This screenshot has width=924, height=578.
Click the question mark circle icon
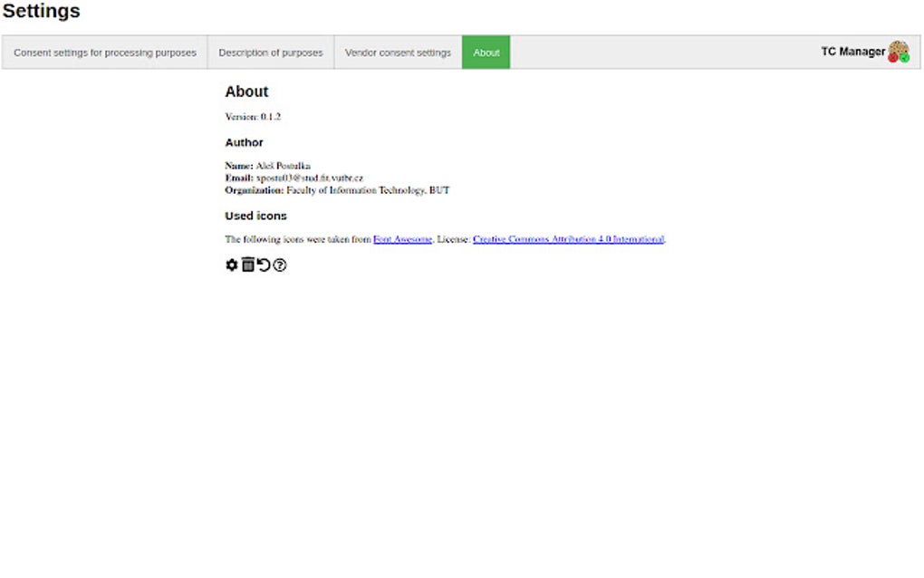point(281,265)
